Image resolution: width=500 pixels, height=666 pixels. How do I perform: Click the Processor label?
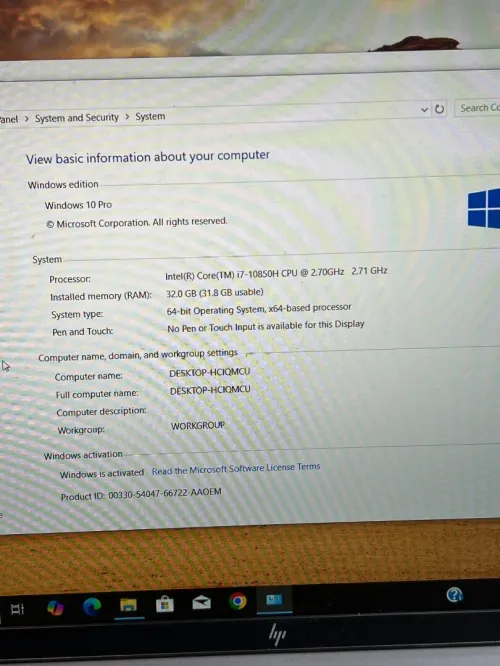[70, 279]
